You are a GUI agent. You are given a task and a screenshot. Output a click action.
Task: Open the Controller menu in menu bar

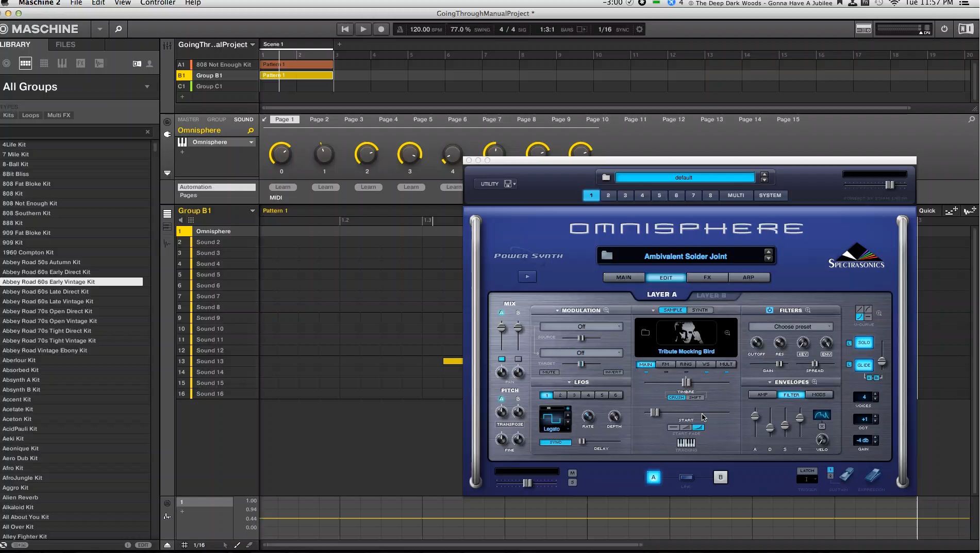tap(158, 3)
